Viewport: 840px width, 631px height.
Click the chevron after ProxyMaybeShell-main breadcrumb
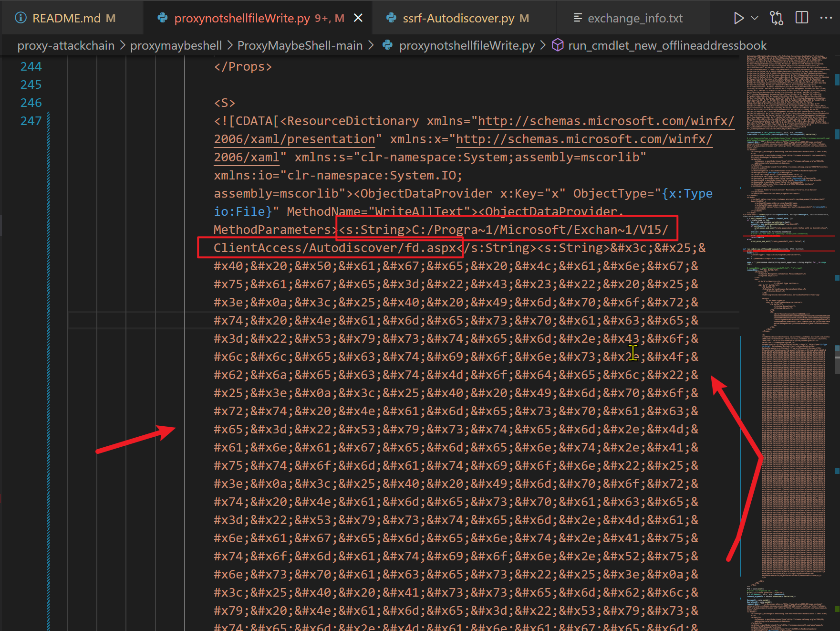[371, 45]
